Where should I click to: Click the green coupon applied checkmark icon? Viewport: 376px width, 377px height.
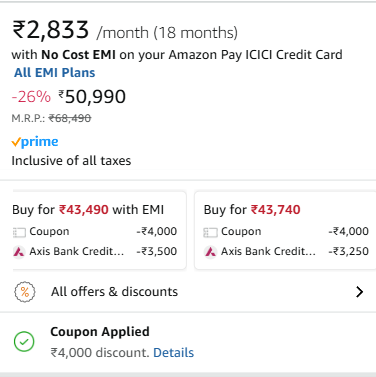[x=24, y=341]
